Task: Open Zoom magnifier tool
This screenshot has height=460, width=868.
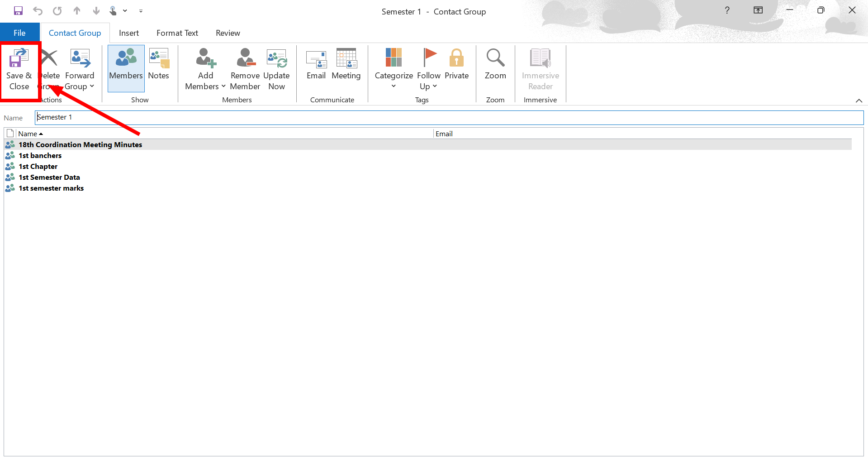Action: point(495,64)
